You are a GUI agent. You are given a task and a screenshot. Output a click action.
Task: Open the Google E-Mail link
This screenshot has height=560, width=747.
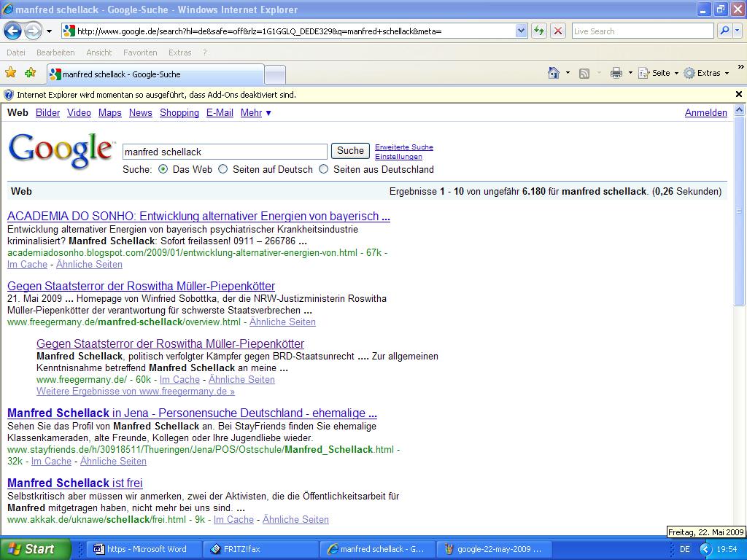220,113
